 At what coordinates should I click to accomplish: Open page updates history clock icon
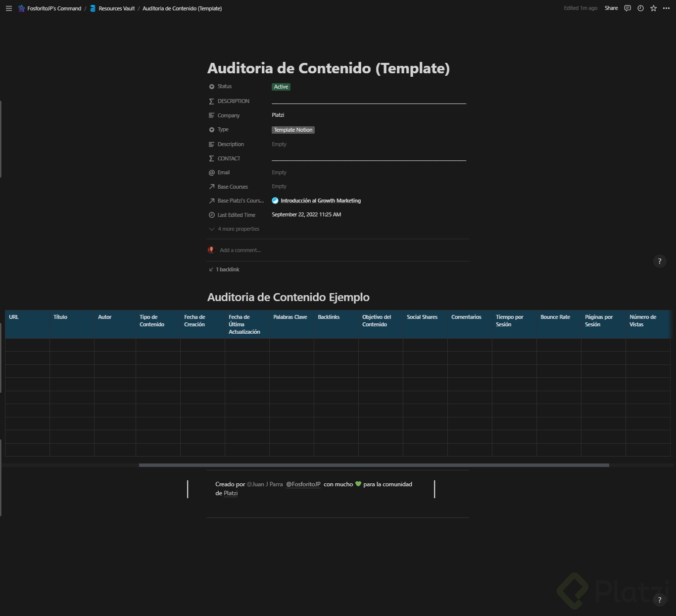point(640,8)
